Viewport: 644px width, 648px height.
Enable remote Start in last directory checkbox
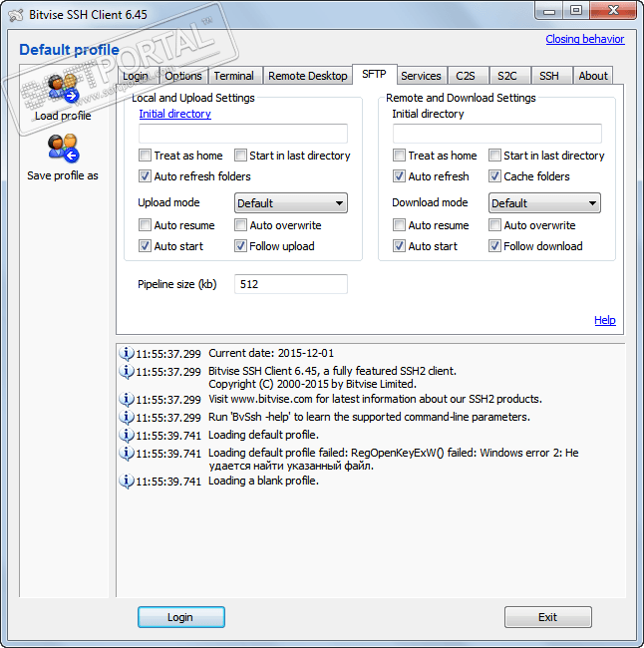point(494,156)
